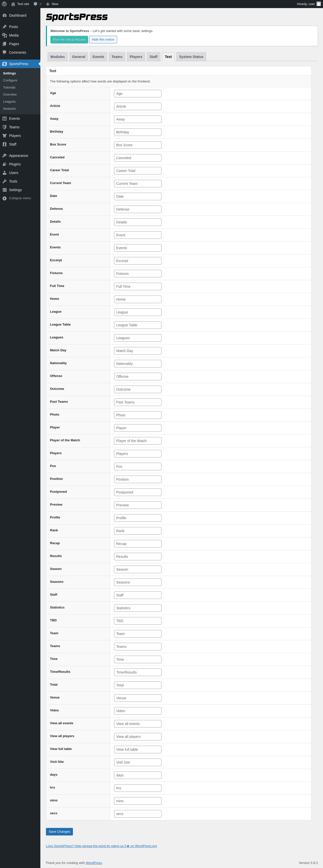Select the Teams shield icon

click(4, 127)
